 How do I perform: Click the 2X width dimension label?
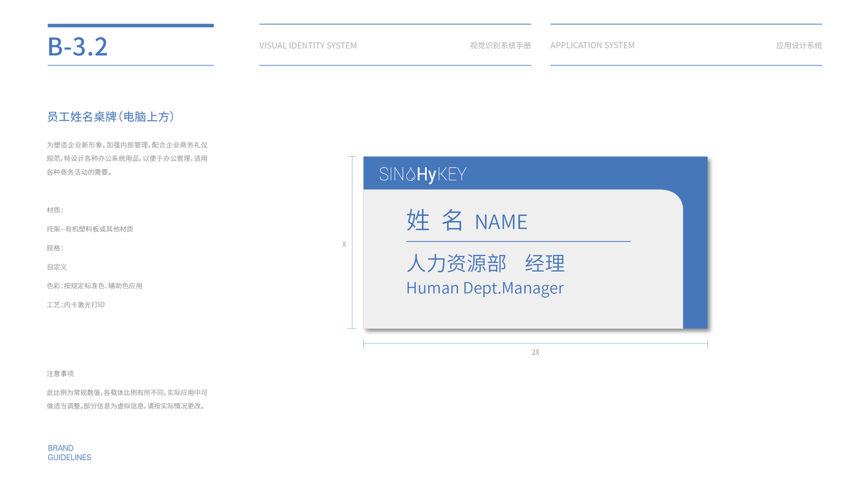coord(535,352)
